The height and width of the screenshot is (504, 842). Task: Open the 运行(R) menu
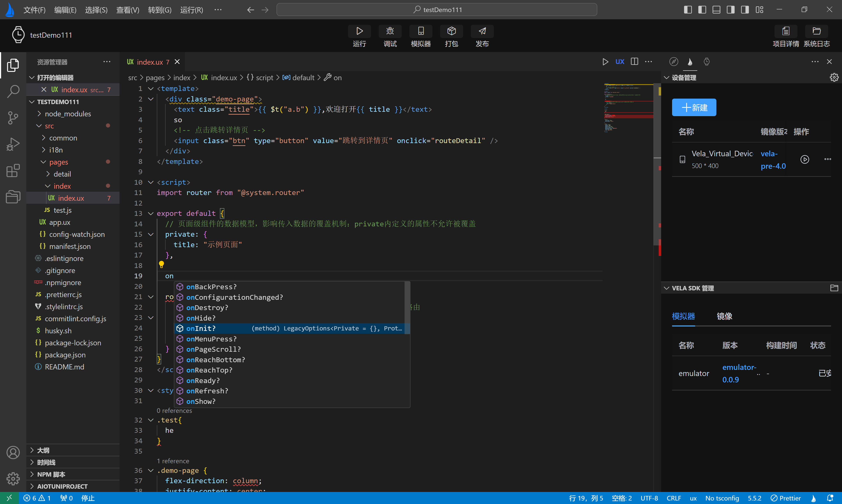tap(191, 10)
